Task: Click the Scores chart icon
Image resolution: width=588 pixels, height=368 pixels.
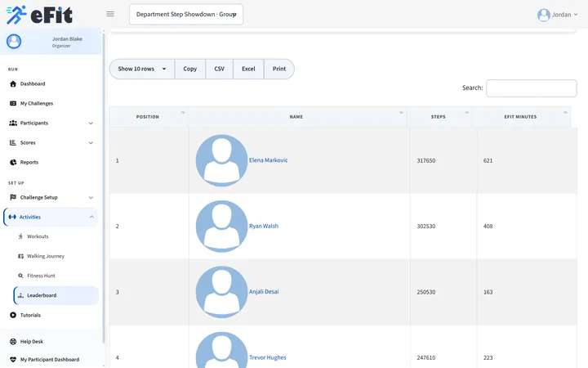Action: (13, 142)
